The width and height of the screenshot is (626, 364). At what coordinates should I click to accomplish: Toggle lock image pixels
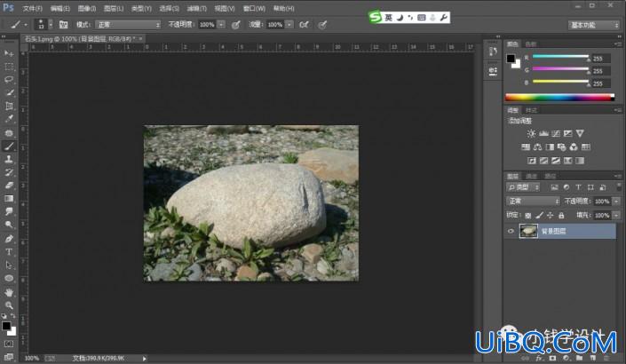tap(539, 216)
